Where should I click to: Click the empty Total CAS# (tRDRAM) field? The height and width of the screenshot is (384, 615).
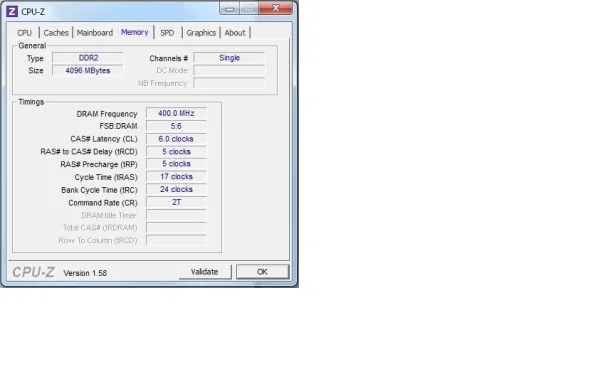(176, 227)
